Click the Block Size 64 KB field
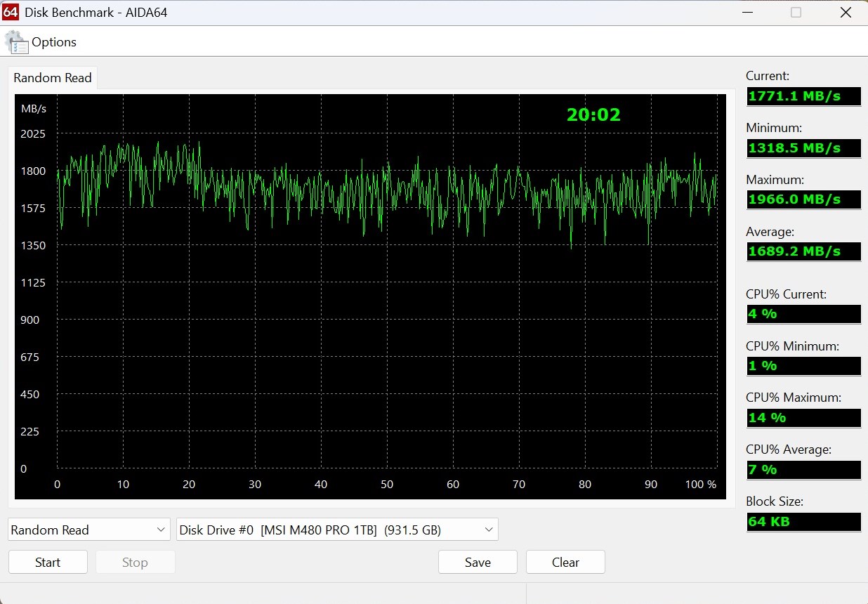Image resolution: width=868 pixels, height=604 pixels. (803, 522)
